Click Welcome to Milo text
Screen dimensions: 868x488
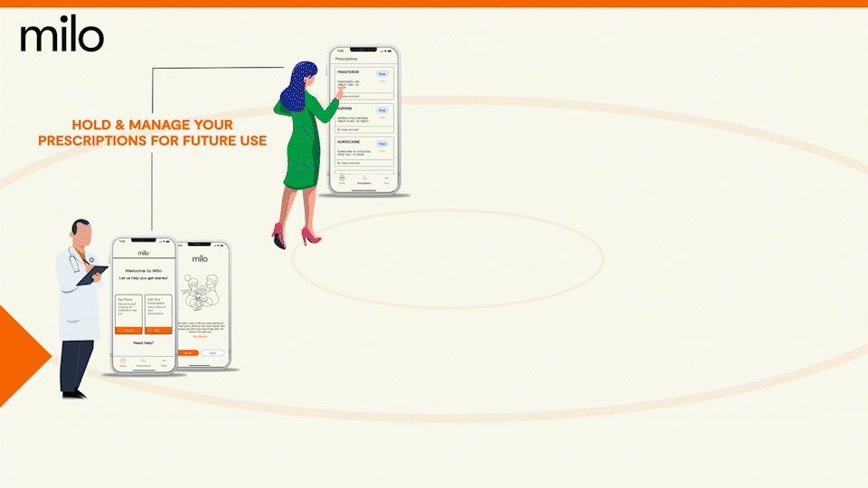coord(144,271)
